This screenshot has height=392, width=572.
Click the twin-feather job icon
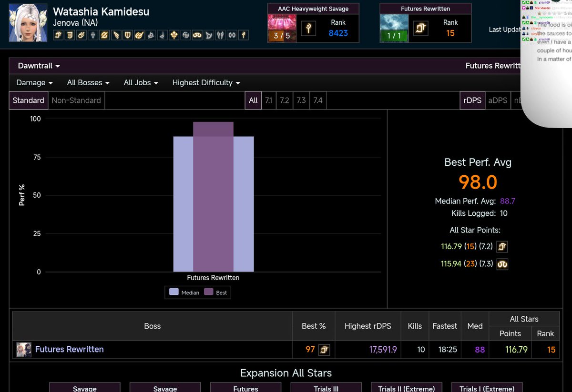pos(221,35)
